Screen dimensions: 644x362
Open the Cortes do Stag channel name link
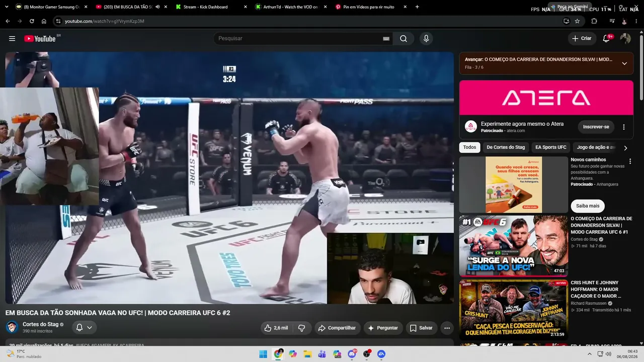click(x=41, y=324)
